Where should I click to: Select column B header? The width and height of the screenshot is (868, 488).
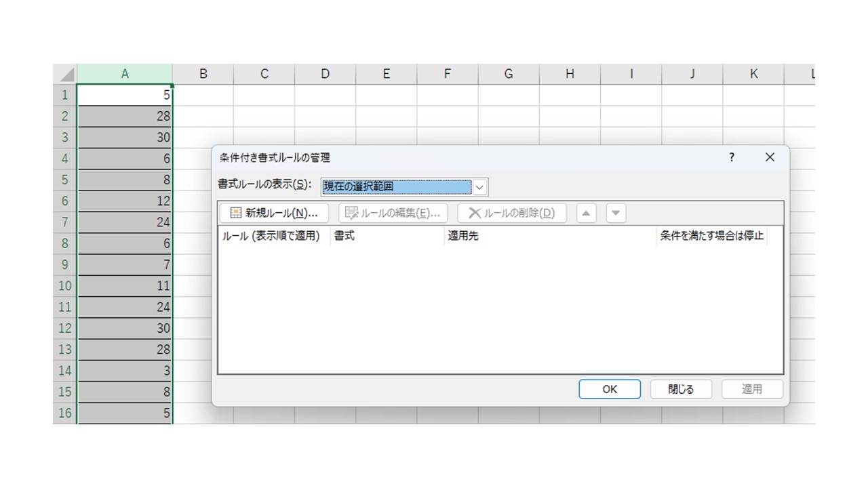click(x=203, y=74)
